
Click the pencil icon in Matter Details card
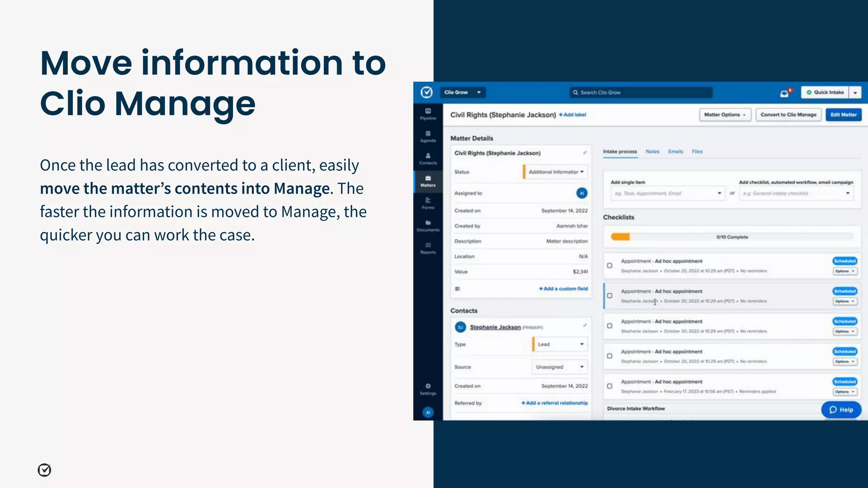(584, 153)
